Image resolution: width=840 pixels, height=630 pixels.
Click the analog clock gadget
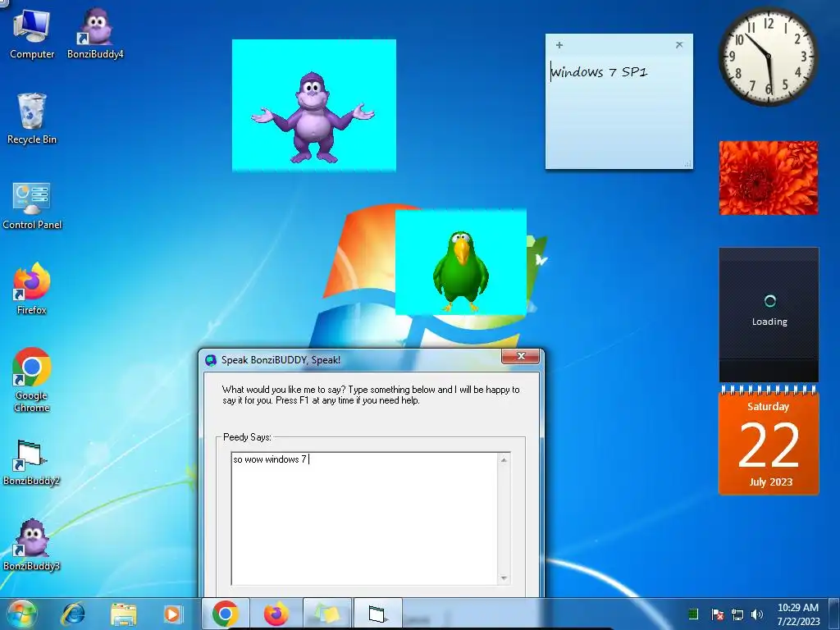[x=769, y=57]
